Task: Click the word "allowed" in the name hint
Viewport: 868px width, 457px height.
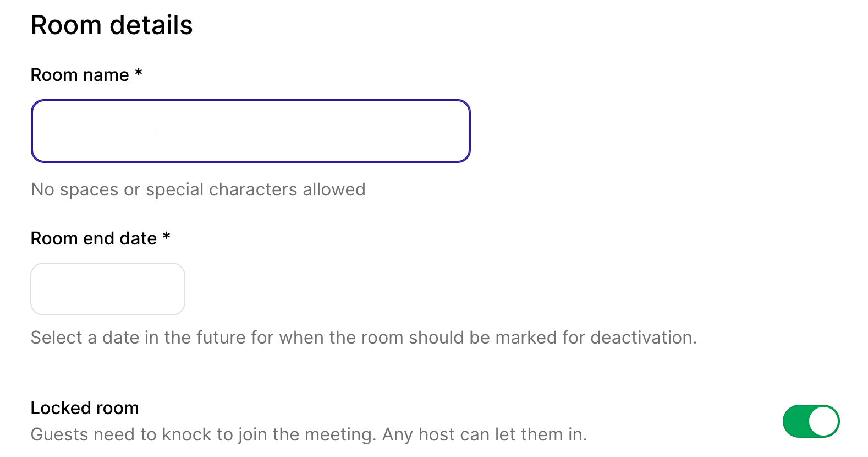Action: point(334,189)
